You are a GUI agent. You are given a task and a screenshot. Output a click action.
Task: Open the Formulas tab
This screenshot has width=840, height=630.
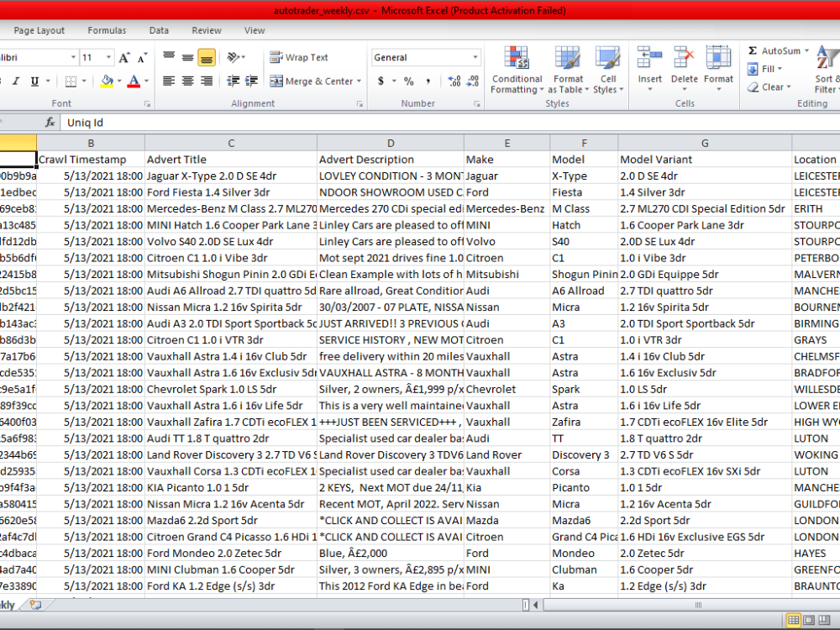pos(107,30)
